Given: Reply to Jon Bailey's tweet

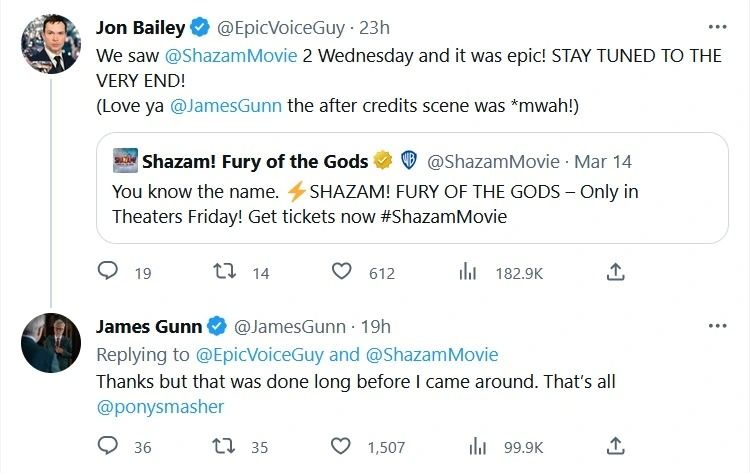Looking at the screenshot, I should [110, 272].
